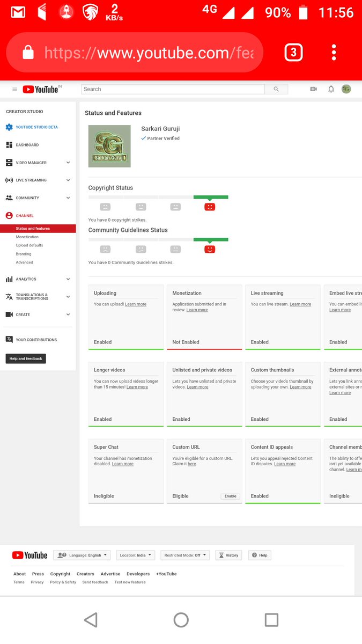Image resolution: width=362 pixels, height=644 pixels.
Task: Expand the Video Manager section
Action: (x=68, y=163)
